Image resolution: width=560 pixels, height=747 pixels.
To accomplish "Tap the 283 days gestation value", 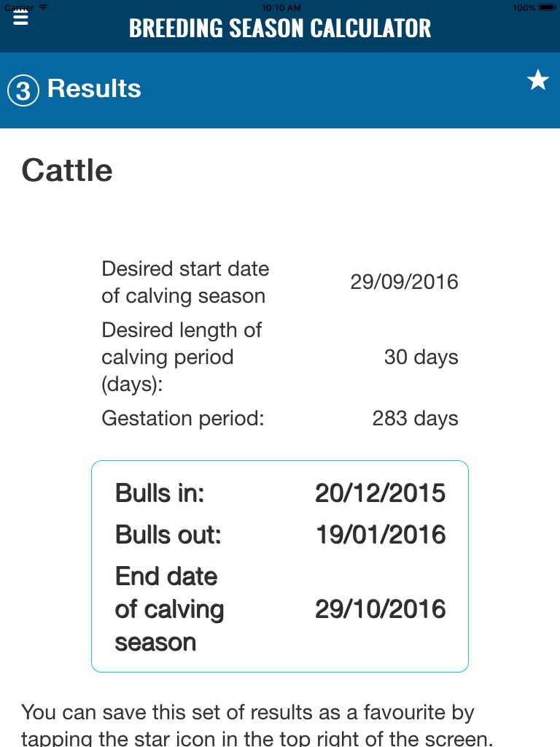I will click(415, 419).
